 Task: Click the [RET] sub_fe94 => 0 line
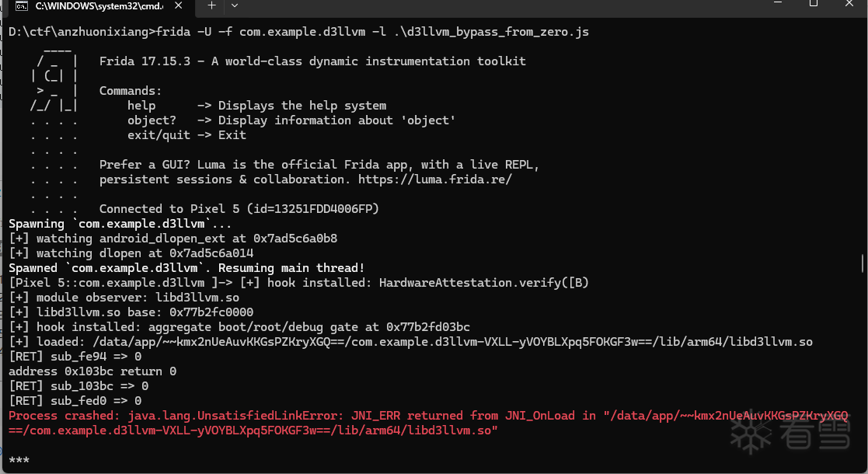click(x=75, y=357)
